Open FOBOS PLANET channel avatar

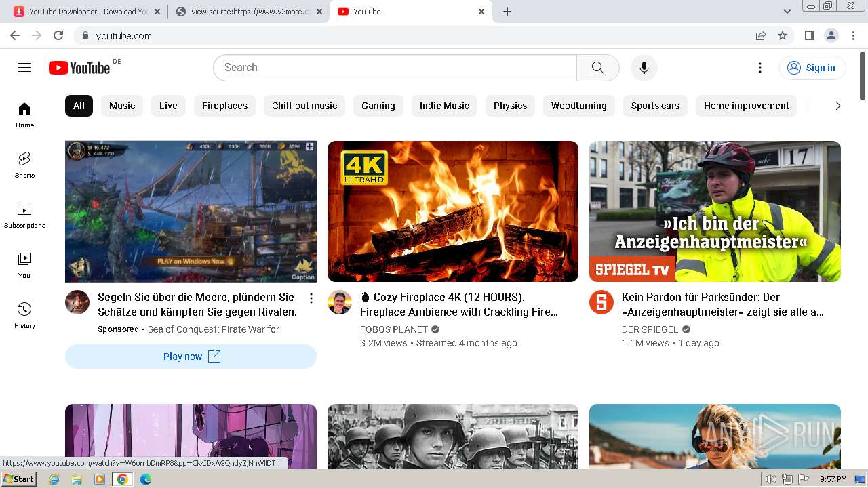(x=340, y=302)
